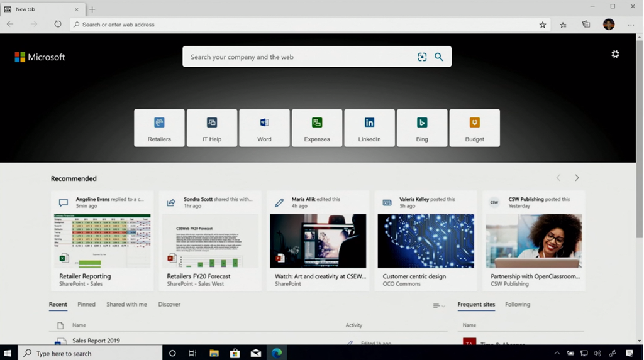
Task: Click the company and web search box
Action: click(299, 57)
